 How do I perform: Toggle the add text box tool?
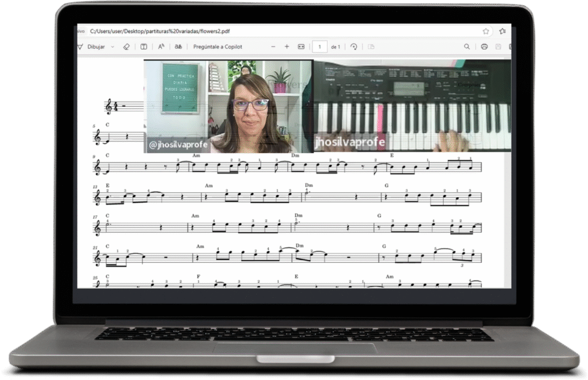tap(144, 47)
